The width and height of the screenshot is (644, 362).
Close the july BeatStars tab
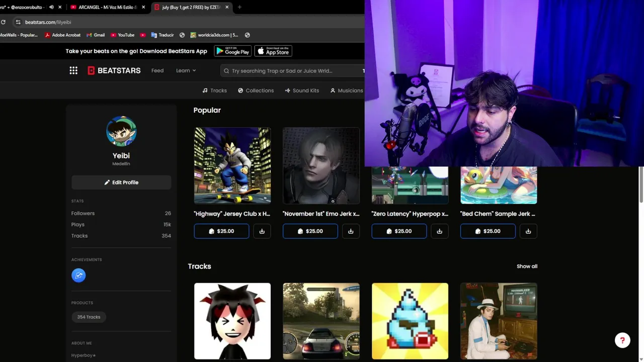[x=227, y=7]
